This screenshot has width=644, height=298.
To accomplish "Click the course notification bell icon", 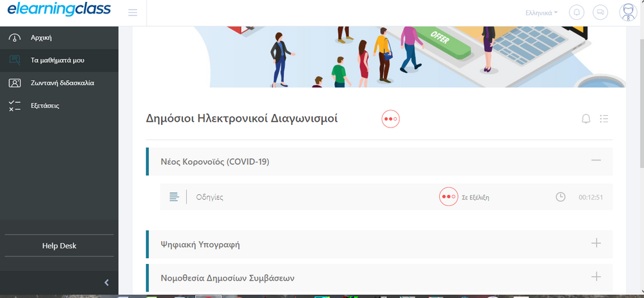I will [x=586, y=118].
